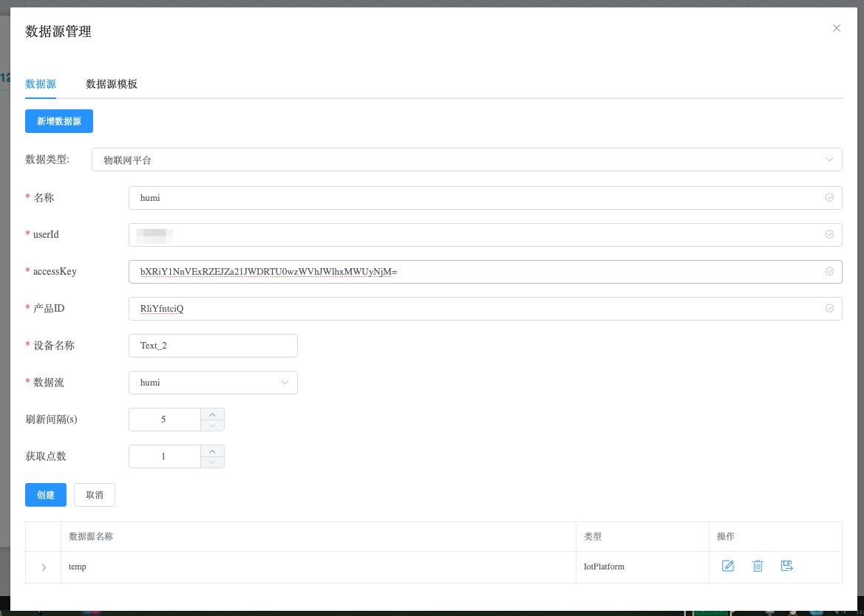Decrease the 获取点数 value
864x616 pixels.
[213, 462]
